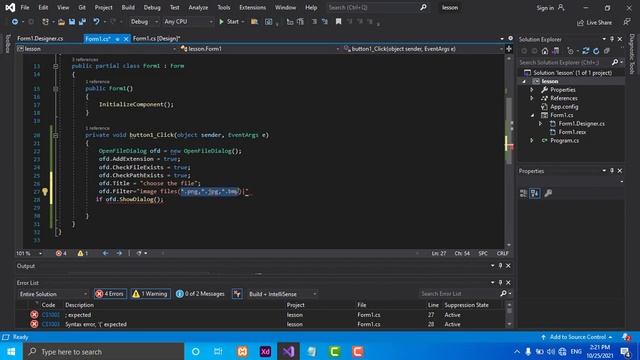Expand Form1.Designer.cs tree node
The height and width of the screenshot is (360, 640).
click(x=540, y=124)
